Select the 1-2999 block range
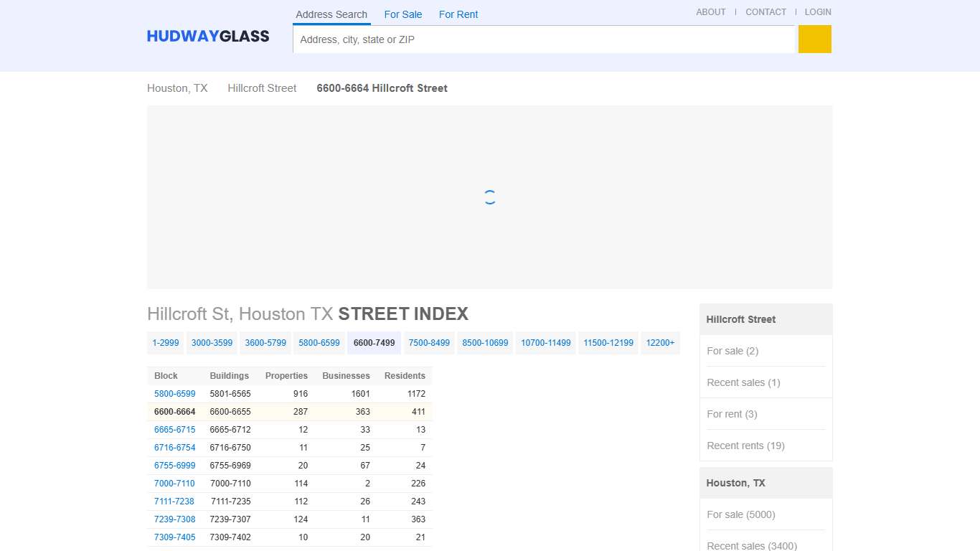This screenshot has width=980, height=551. [165, 342]
